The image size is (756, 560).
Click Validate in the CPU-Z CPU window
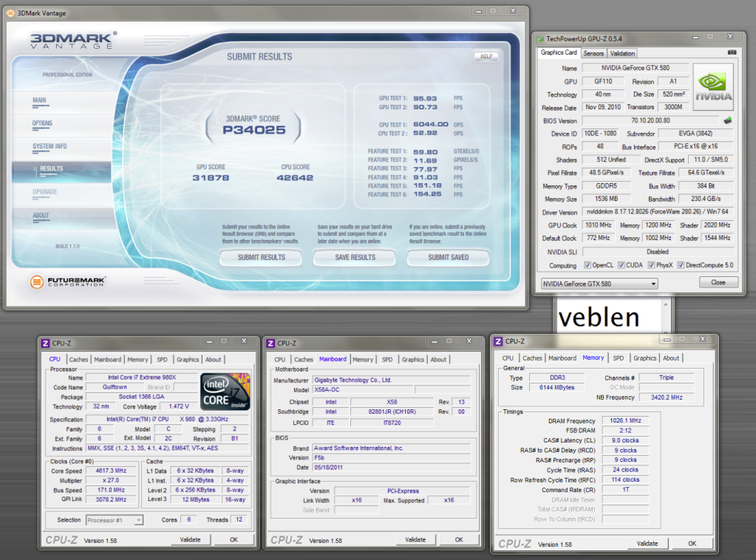[191, 540]
